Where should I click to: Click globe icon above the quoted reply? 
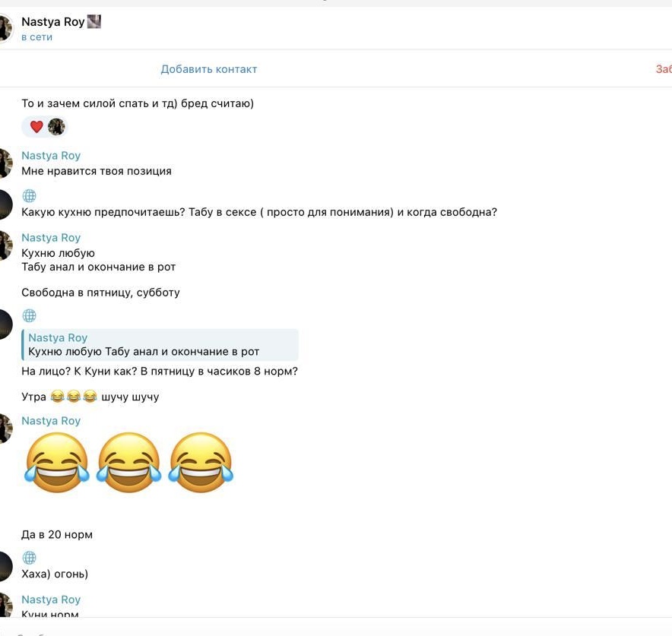29,315
